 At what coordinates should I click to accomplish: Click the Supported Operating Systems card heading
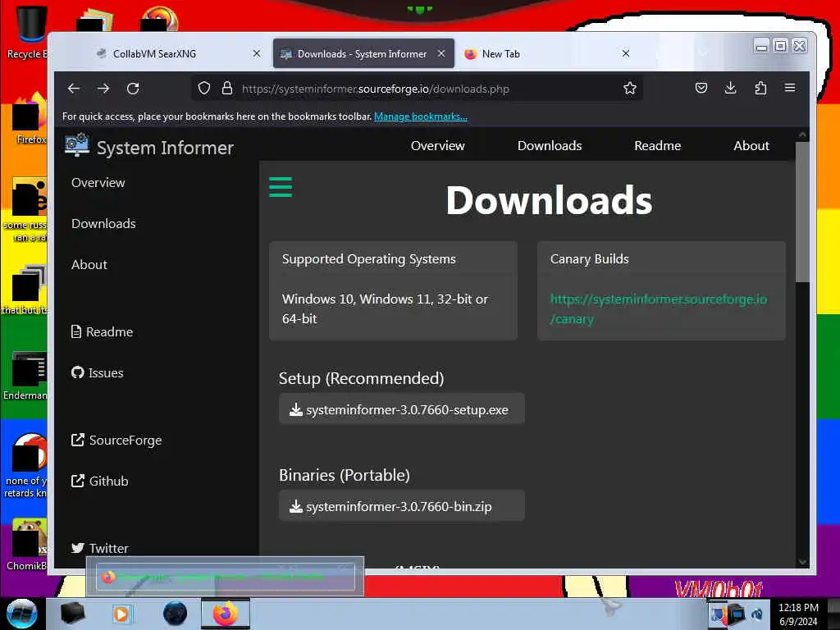click(368, 259)
